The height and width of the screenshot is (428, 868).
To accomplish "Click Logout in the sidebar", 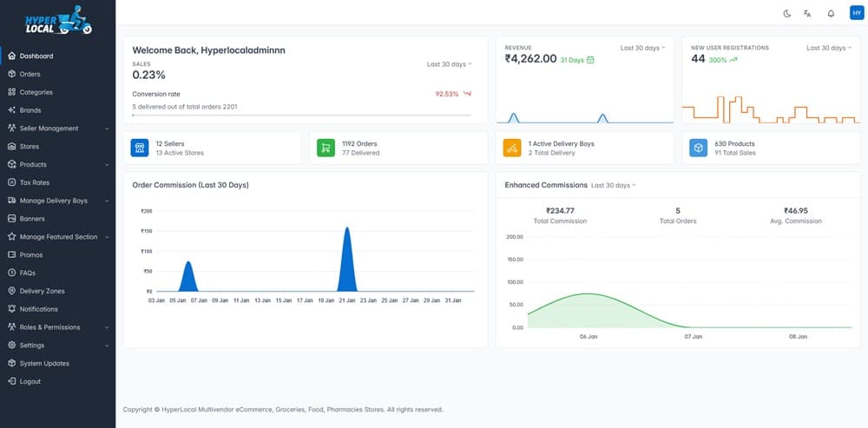I will pyautogui.click(x=30, y=381).
